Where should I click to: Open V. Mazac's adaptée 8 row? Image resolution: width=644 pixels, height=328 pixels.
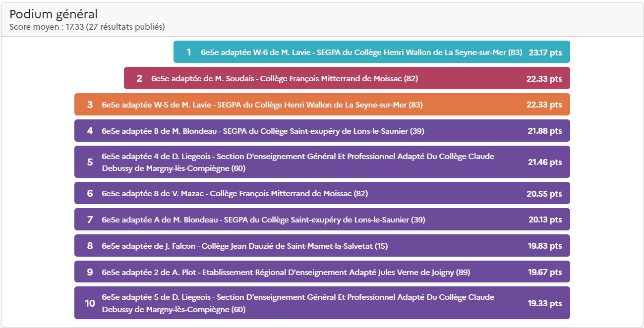click(234, 193)
